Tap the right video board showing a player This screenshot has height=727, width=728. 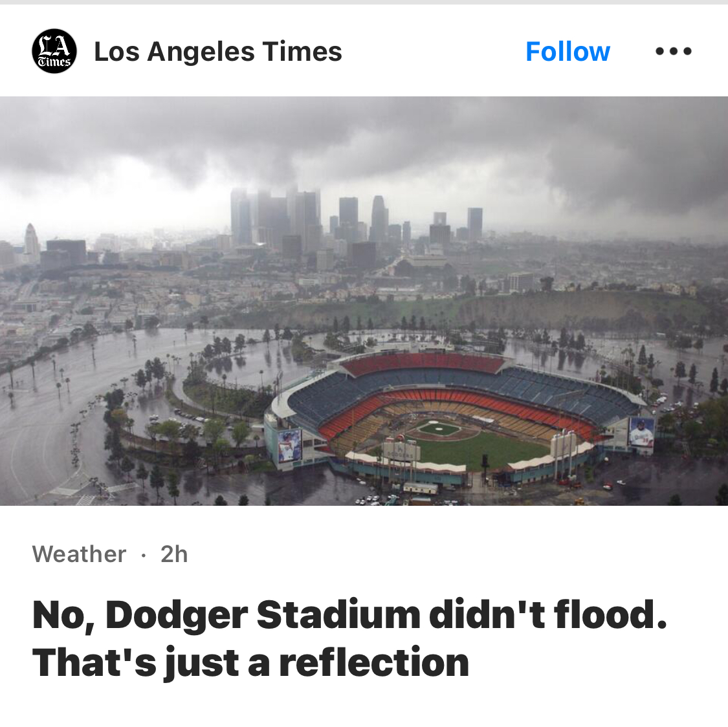point(641,433)
